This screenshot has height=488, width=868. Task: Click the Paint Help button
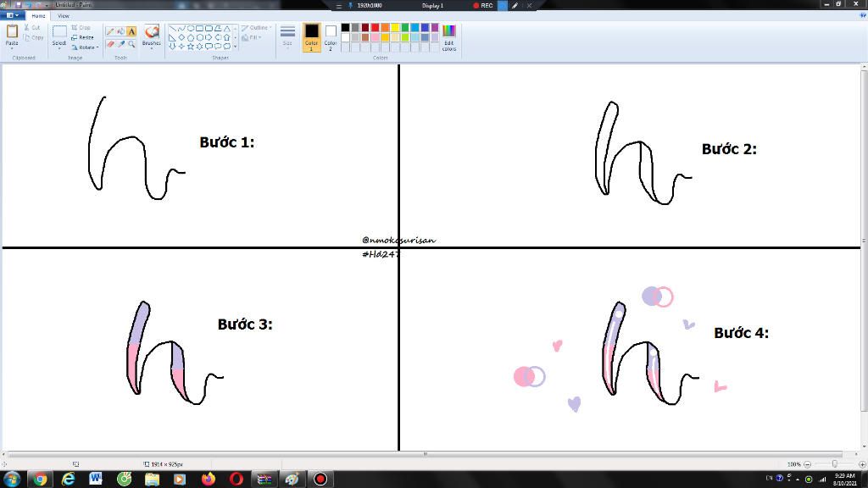click(x=862, y=15)
